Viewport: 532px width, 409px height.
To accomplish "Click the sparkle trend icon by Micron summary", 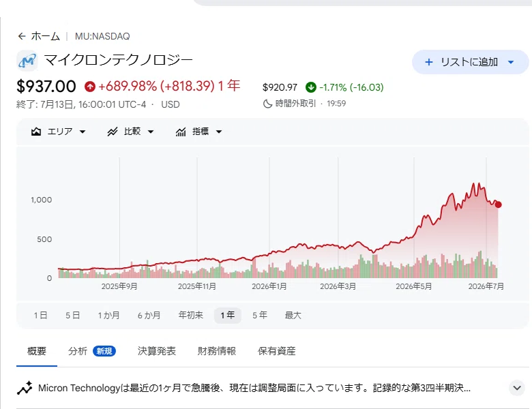I will pos(25,388).
